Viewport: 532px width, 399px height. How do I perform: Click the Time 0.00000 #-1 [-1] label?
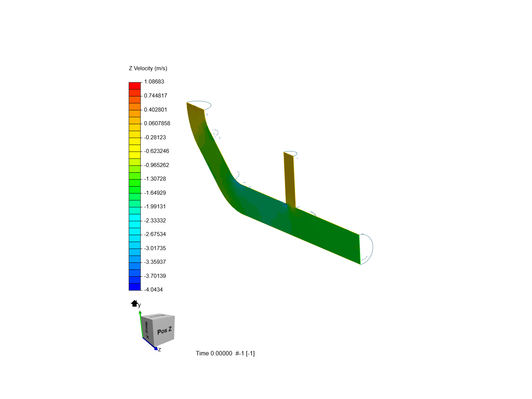pyautogui.click(x=225, y=353)
